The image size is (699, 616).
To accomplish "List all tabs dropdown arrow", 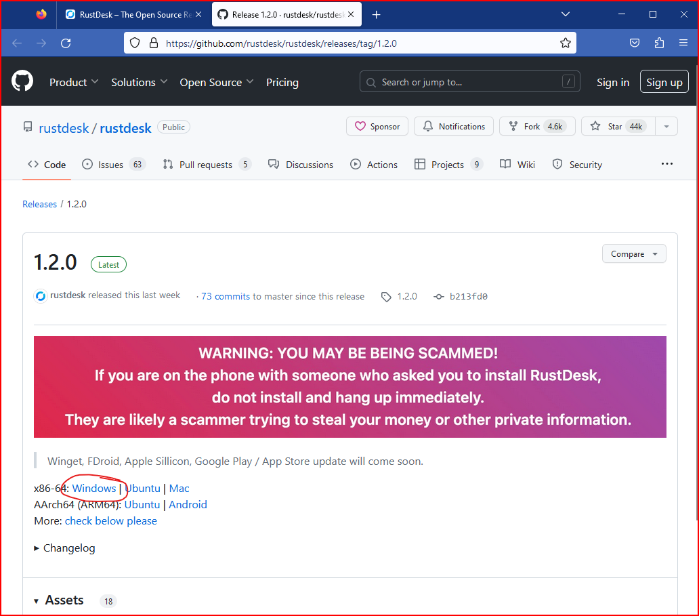I will (x=566, y=14).
